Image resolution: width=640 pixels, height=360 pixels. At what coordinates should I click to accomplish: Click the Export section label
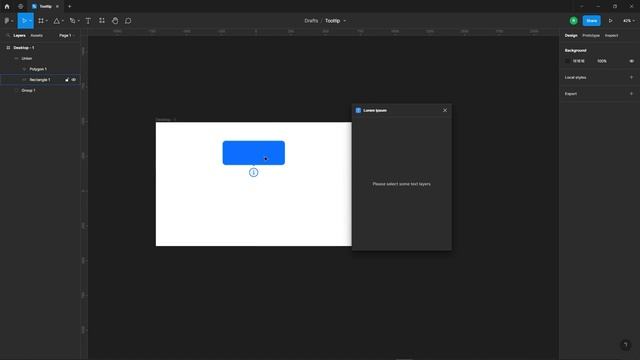(571, 93)
